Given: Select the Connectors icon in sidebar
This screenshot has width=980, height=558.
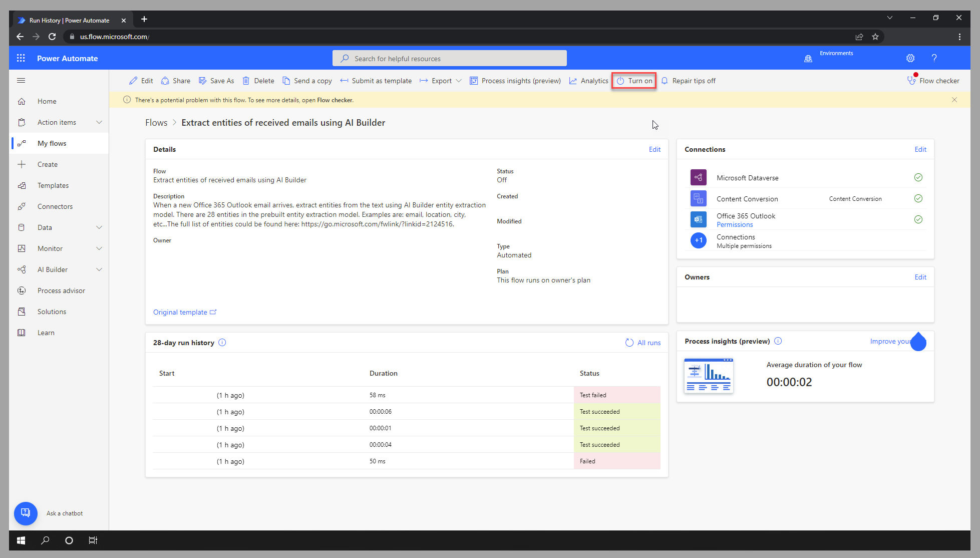Looking at the screenshot, I should tap(22, 206).
